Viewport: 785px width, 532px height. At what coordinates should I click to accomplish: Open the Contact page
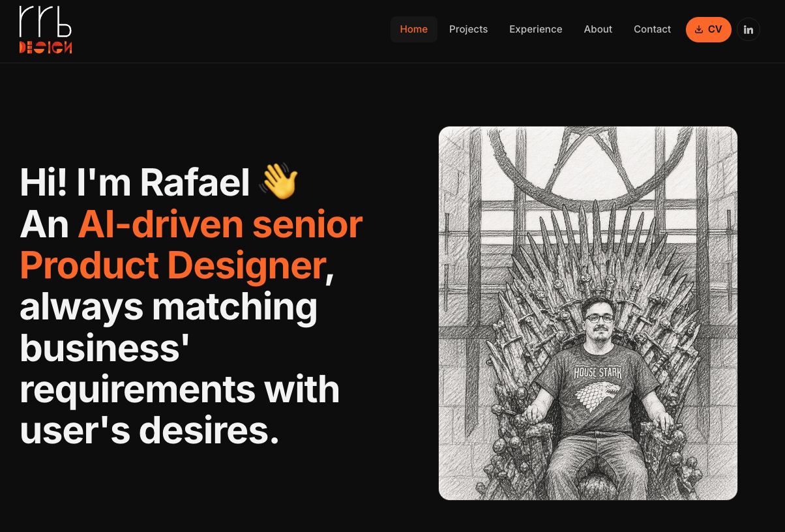click(x=652, y=29)
